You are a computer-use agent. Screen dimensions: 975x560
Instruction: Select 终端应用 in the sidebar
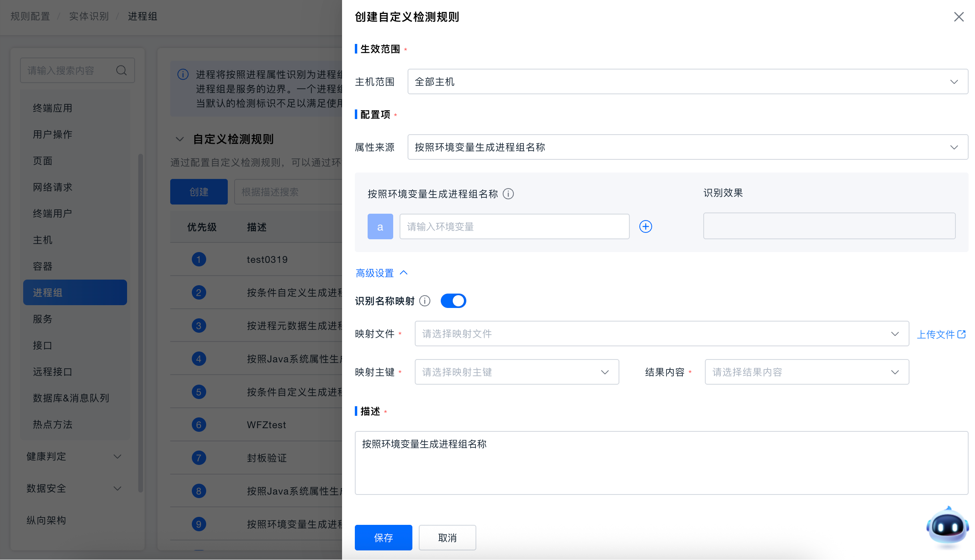point(75,108)
